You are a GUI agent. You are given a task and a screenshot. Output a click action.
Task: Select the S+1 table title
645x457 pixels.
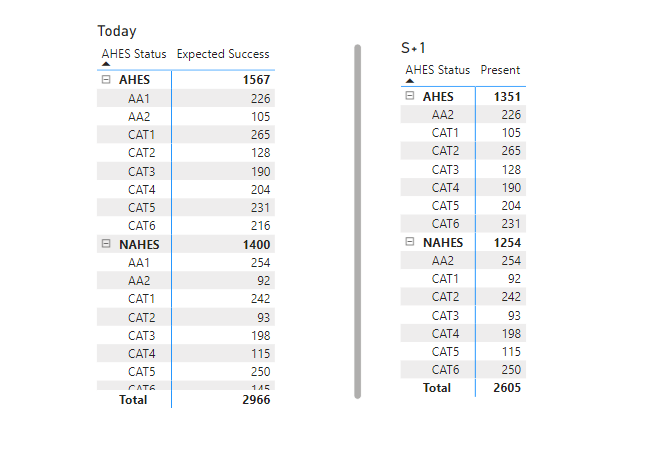[x=413, y=48]
